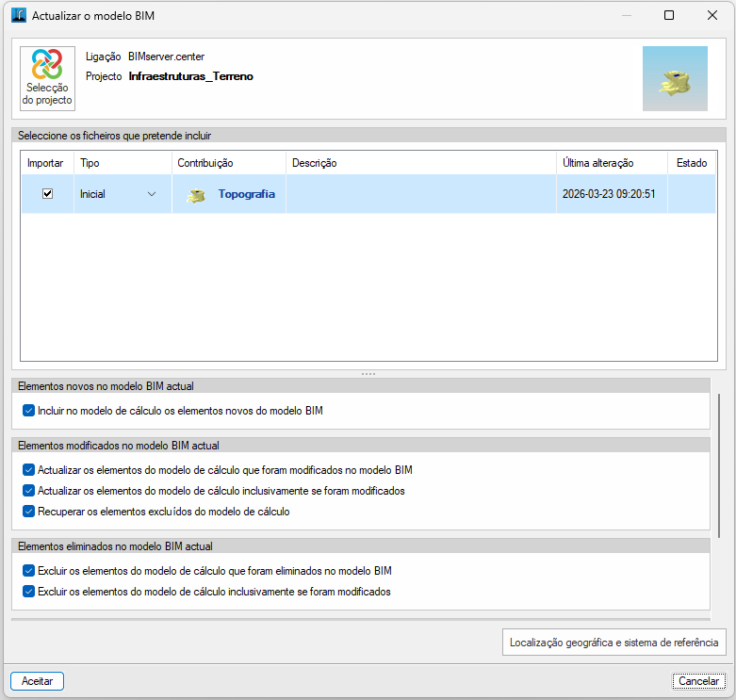Select the Topografia contribution name
This screenshot has height=700, width=736.
click(x=246, y=194)
